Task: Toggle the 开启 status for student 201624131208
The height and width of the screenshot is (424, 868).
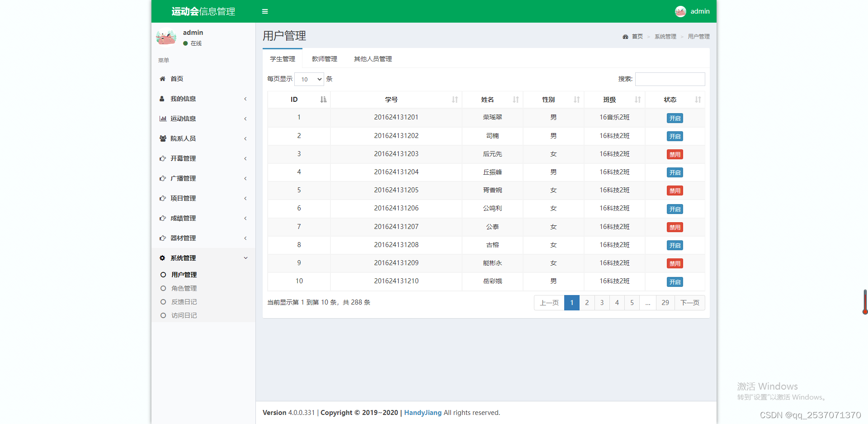Action: (675, 245)
